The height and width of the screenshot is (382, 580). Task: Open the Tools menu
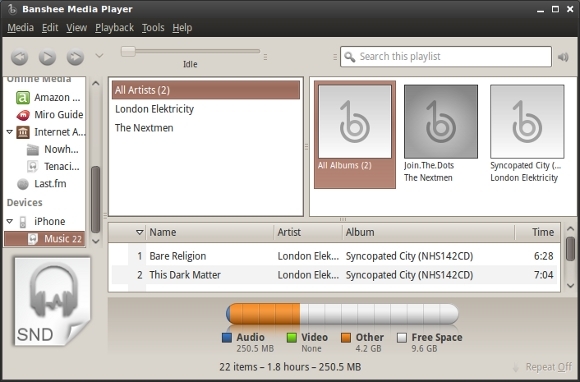point(153,28)
